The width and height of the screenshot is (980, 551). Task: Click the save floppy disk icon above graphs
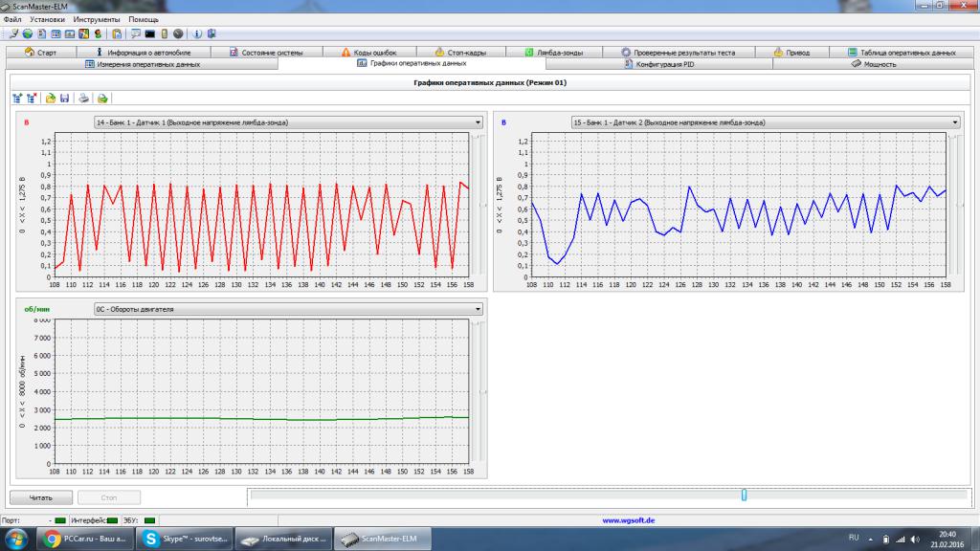tap(64, 98)
